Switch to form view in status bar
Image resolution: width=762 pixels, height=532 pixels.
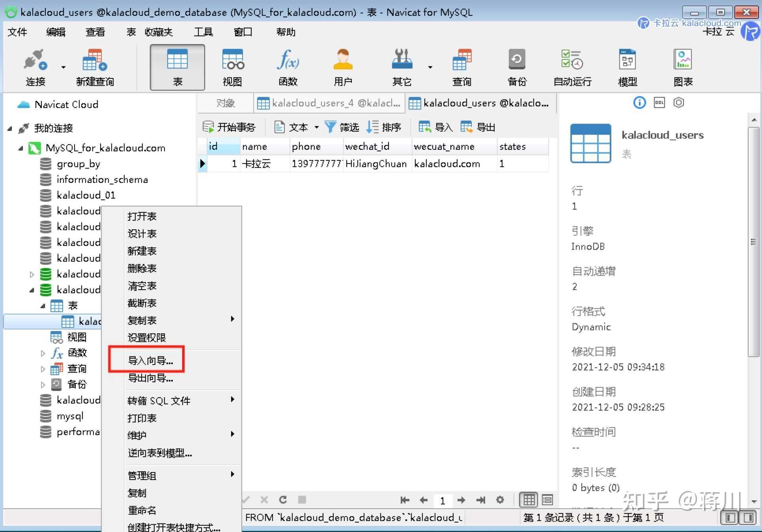pyautogui.click(x=547, y=500)
